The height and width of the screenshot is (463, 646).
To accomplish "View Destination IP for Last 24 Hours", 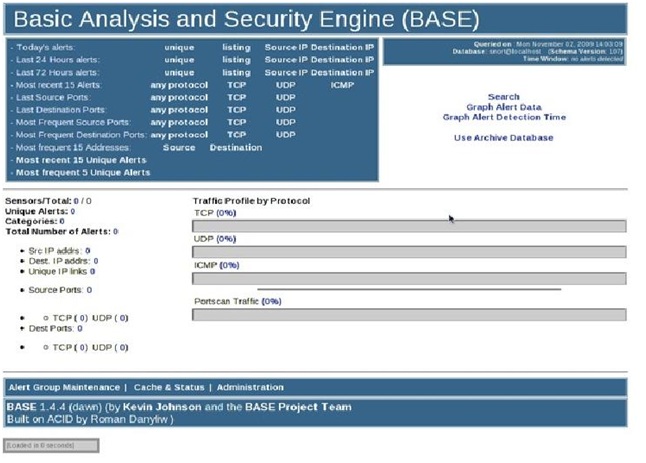I will point(342,60).
